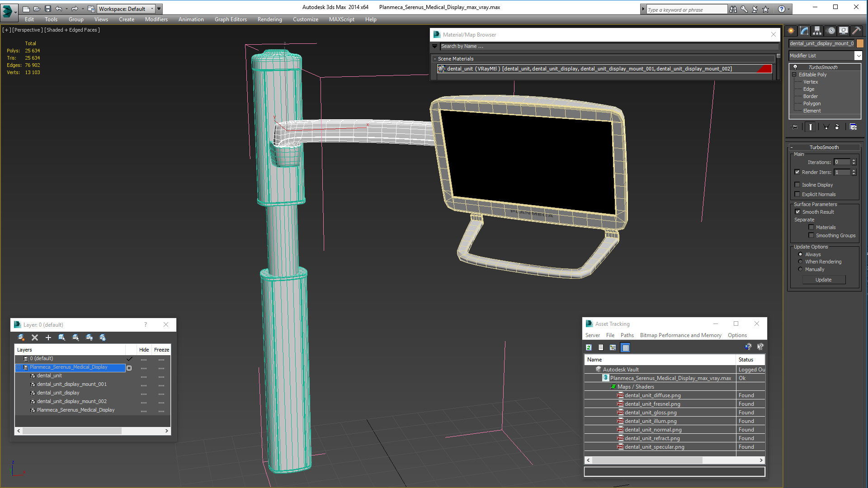Select the Manually update radio button

pos(801,269)
